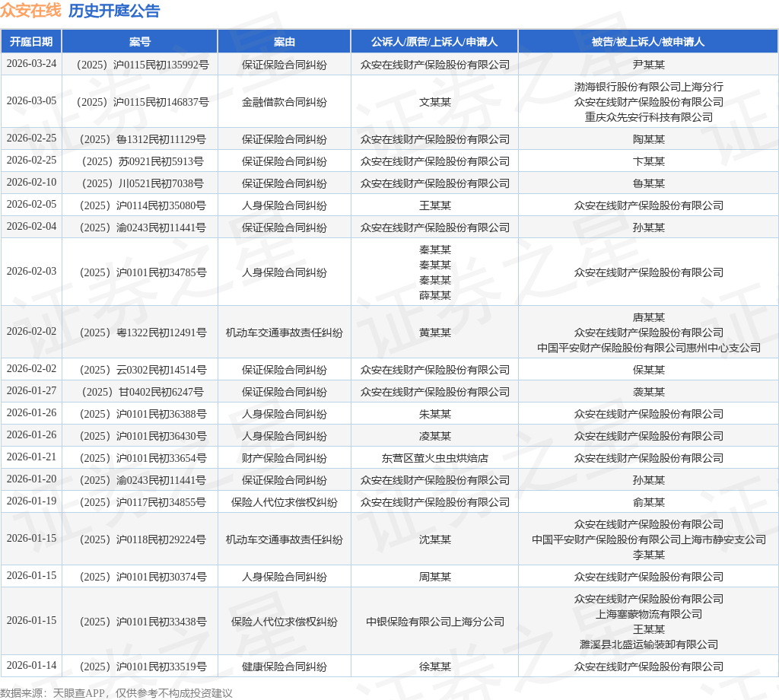This screenshot has width=779, height=700.
Task: Click case number 沪0118民初29224号
Action: (x=142, y=540)
